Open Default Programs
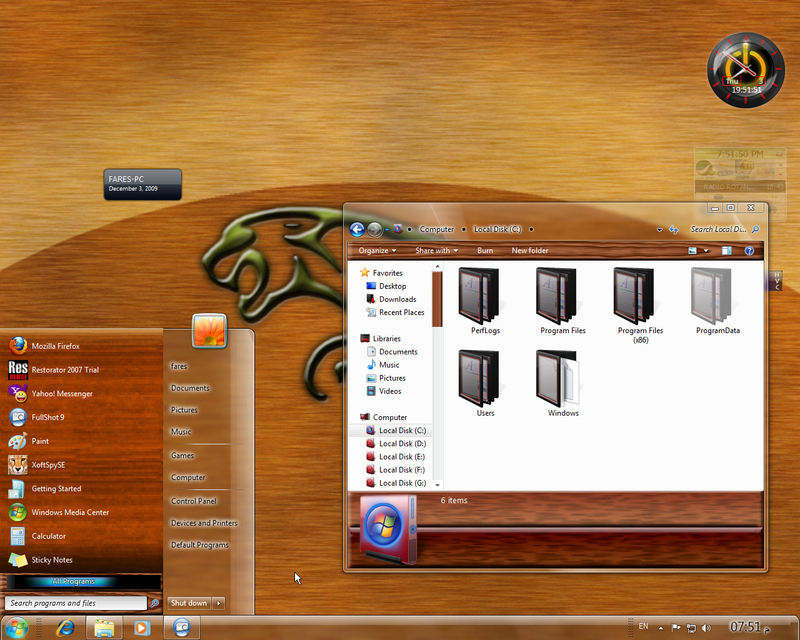 coord(199,545)
